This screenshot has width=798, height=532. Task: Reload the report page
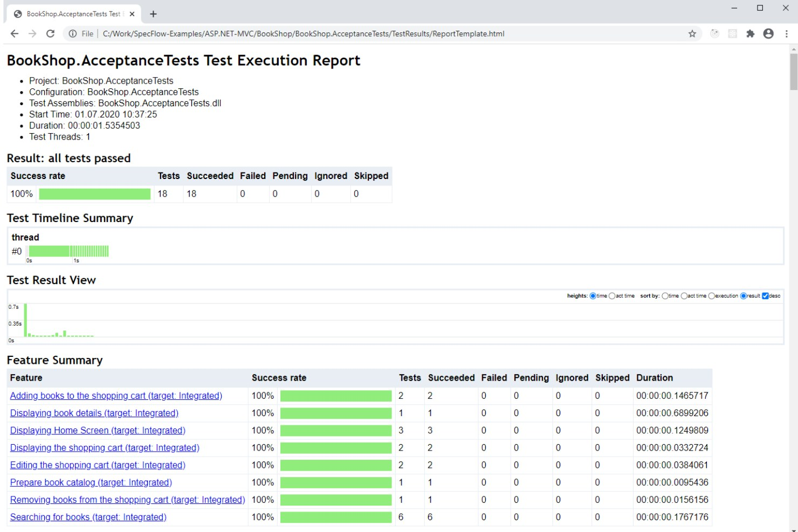click(50, 33)
